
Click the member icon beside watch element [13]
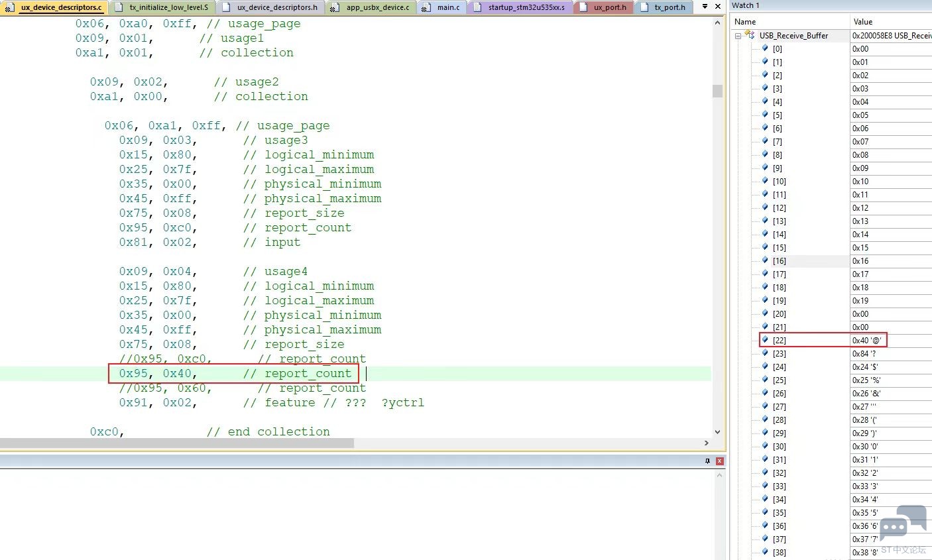[x=765, y=220]
